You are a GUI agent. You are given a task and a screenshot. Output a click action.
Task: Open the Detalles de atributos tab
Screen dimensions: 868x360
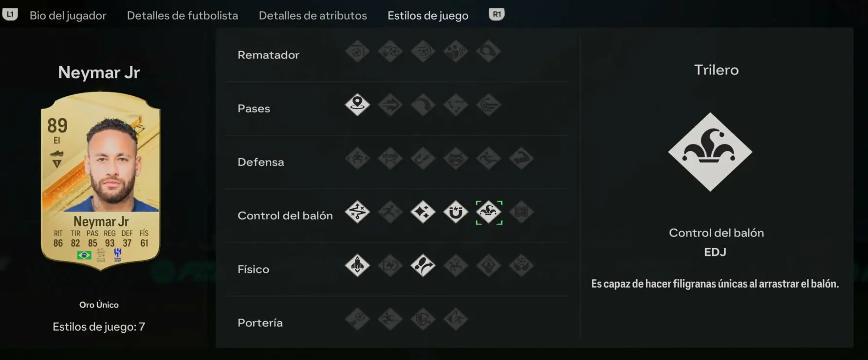[x=313, y=16]
